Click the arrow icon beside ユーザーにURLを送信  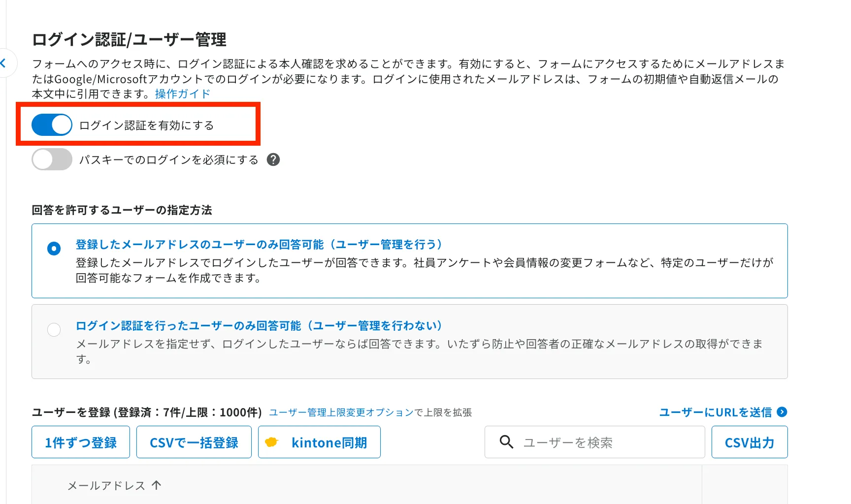782,412
